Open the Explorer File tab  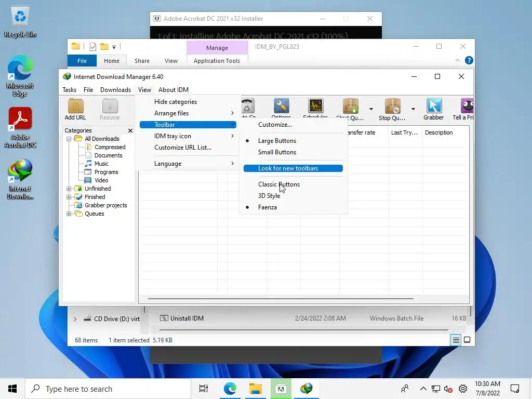point(82,61)
